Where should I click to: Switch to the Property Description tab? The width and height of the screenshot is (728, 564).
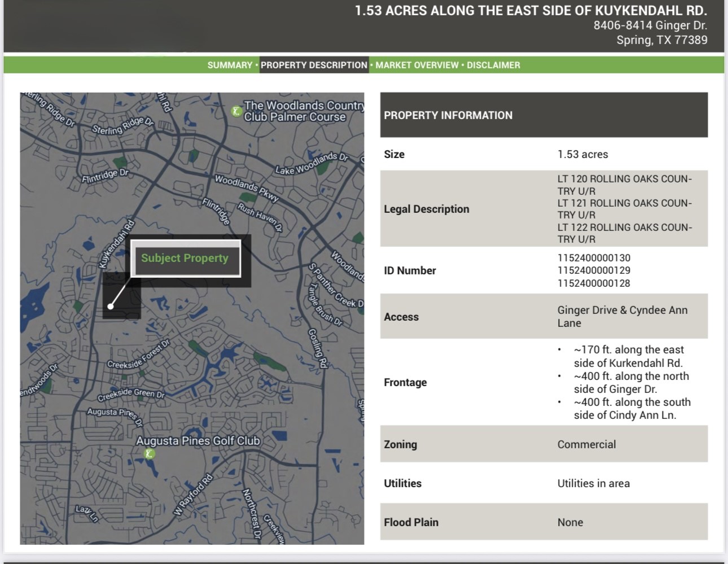click(x=314, y=65)
